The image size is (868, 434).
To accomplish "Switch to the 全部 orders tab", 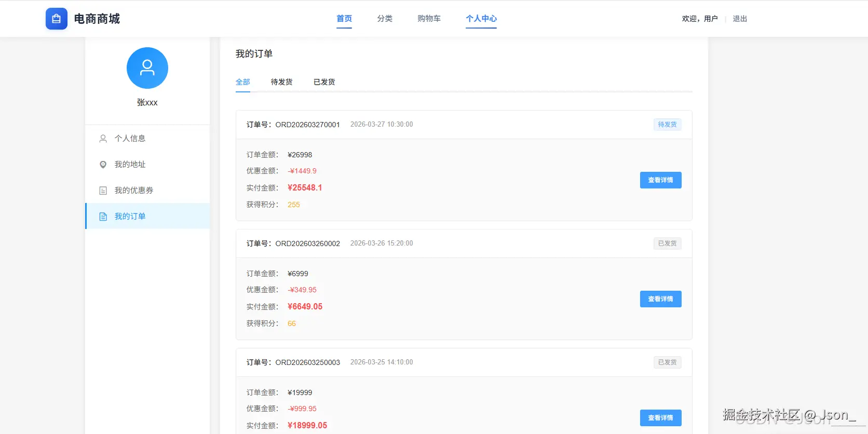I will pos(243,82).
